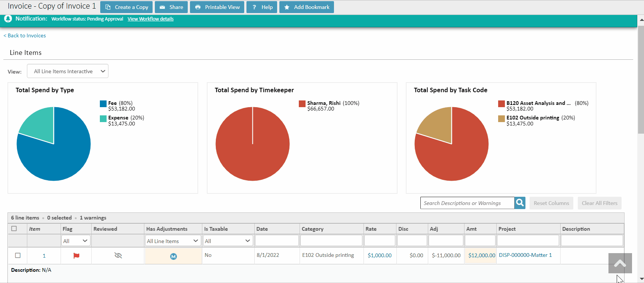Viewport: 644px width, 283px height.
Task: Click the blue Fee legend color swatch
Action: [103, 104]
